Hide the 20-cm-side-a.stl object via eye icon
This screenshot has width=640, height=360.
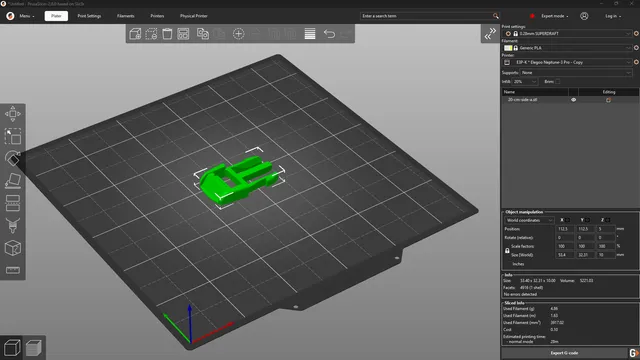pos(573,100)
